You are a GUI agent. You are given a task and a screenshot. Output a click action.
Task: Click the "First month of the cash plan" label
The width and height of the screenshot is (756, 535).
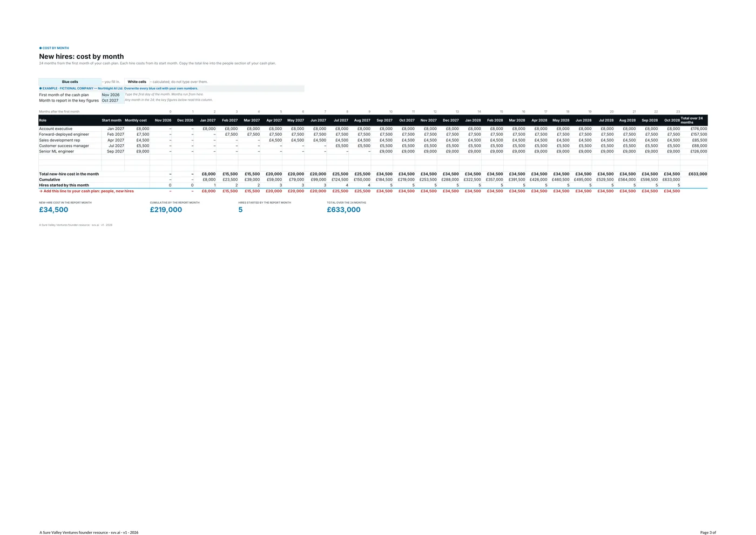64,95
